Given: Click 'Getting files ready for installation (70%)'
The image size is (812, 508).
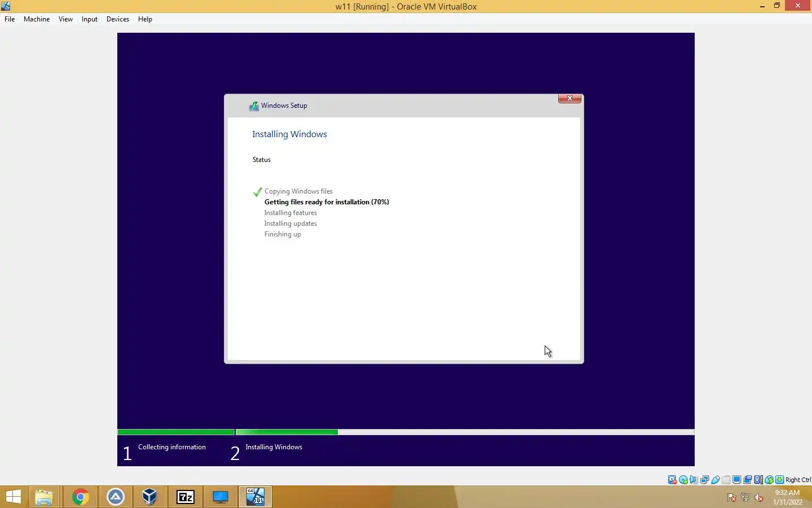Looking at the screenshot, I should coord(326,202).
